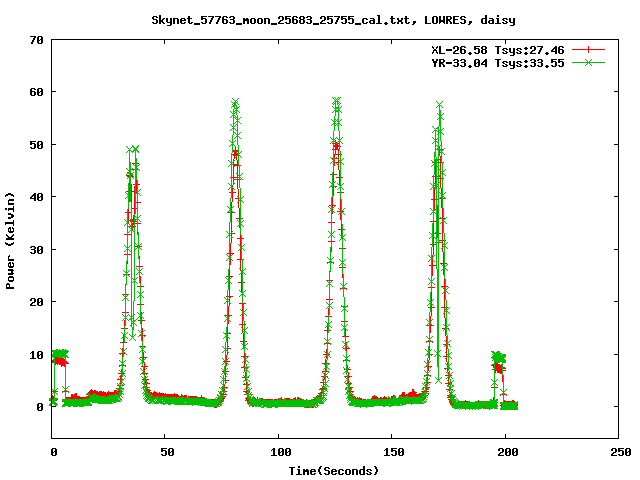Click x-axis tick label 150
This screenshot has width=640, height=480.
click(x=393, y=452)
